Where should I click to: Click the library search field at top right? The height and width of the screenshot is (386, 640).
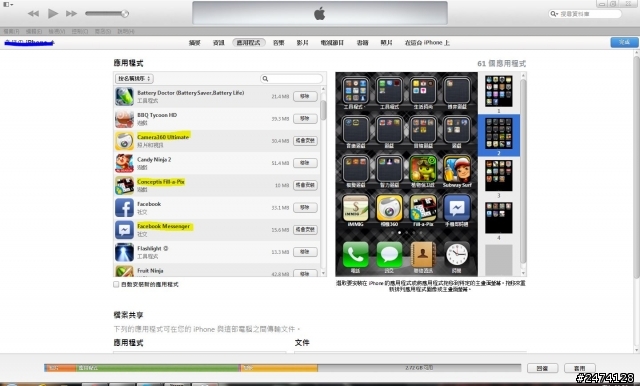point(585,14)
